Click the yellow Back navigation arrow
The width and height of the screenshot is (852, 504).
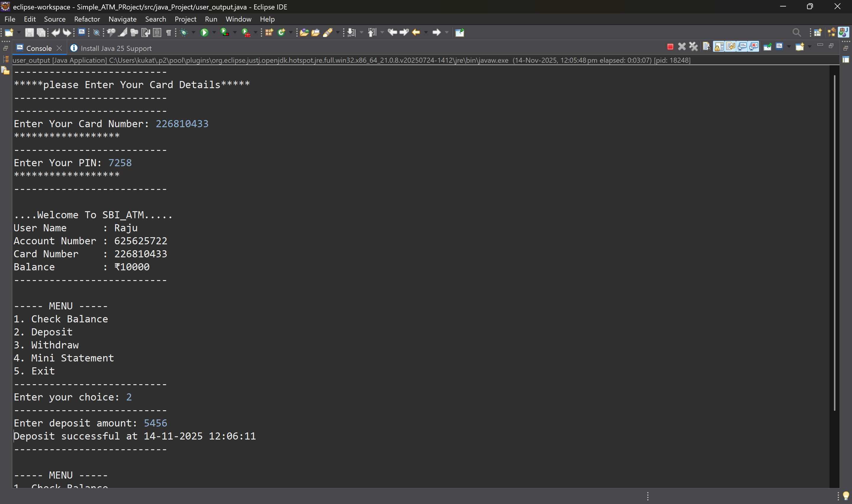point(416,33)
